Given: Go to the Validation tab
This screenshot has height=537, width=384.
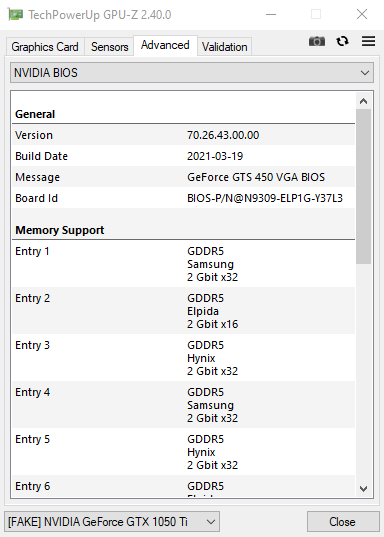Looking at the screenshot, I should point(225,47).
